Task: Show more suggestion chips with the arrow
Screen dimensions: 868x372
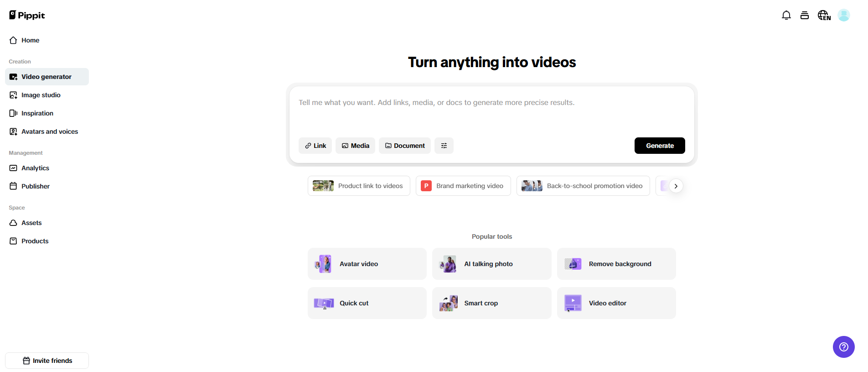Action: 676,186
